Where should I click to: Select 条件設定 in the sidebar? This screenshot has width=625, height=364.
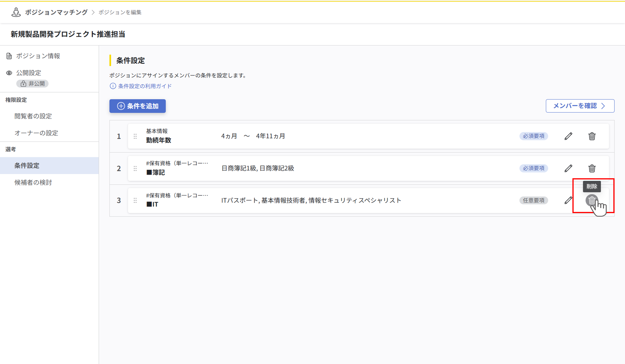click(x=49, y=165)
